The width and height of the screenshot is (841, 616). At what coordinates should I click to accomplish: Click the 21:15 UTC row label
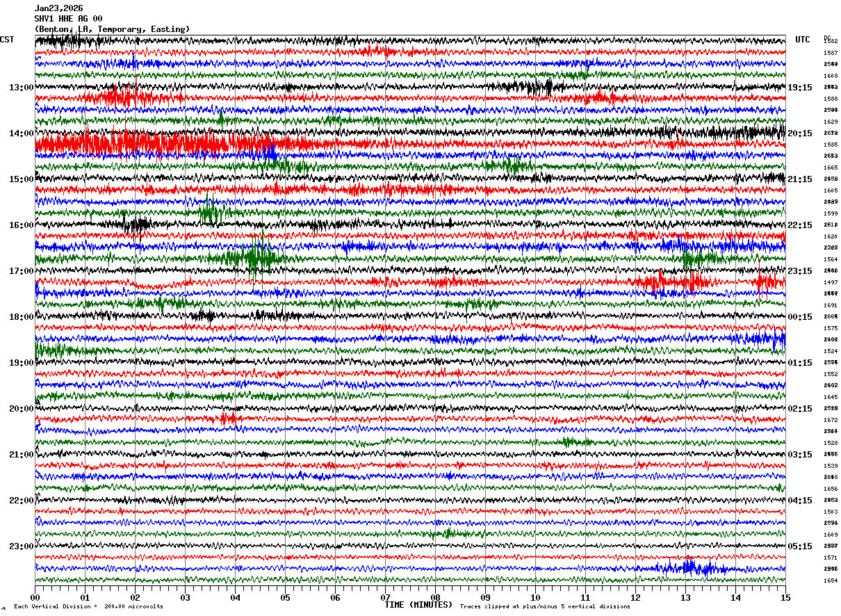pyautogui.click(x=800, y=179)
